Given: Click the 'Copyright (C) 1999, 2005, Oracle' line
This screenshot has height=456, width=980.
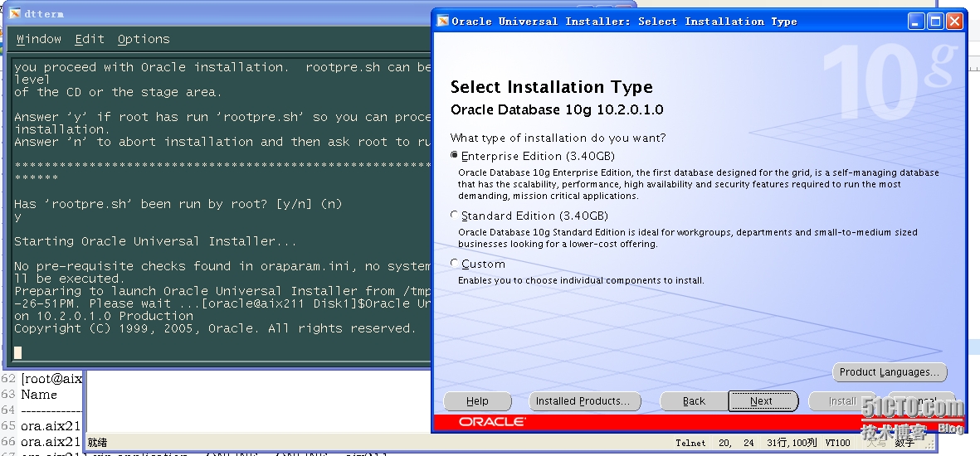Looking at the screenshot, I should pos(214,328).
